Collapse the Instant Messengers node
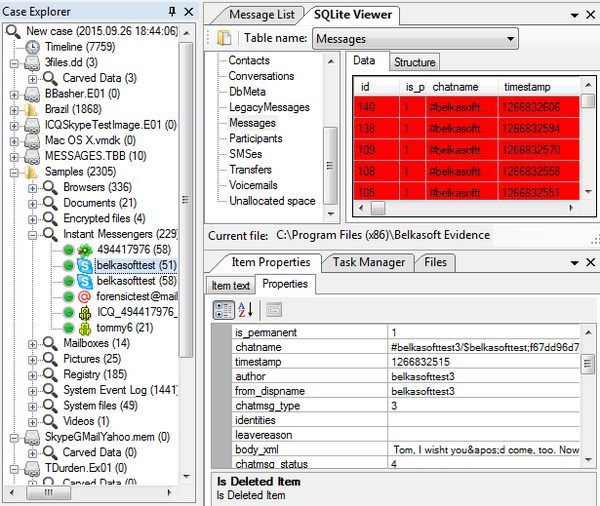This screenshot has width=600, height=506. [33, 235]
